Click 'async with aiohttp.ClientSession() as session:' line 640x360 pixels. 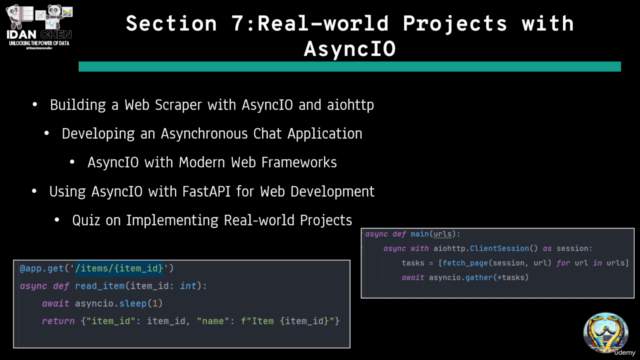pyautogui.click(x=488, y=249)
